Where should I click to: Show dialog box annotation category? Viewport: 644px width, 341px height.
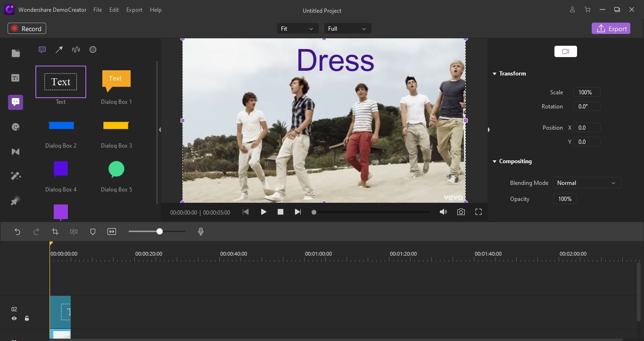tap(42, 50)
